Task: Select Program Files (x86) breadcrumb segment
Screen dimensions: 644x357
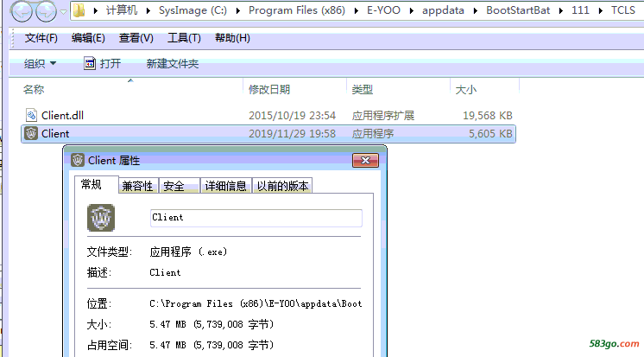Action: (297, 10)
